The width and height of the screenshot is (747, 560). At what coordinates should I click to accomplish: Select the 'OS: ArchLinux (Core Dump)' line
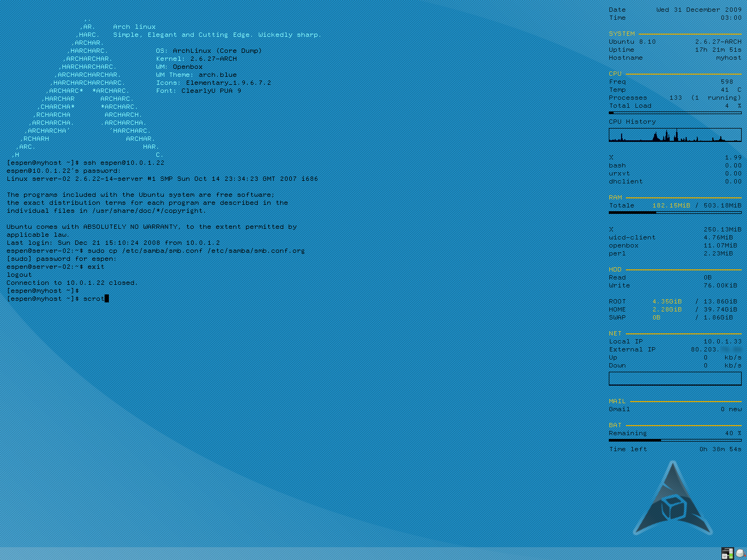click(x=209, y=51)
